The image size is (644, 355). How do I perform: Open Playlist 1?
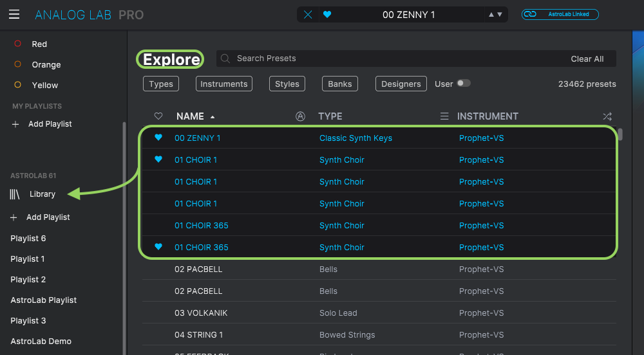pyautogui.click(x=28, y=259)
